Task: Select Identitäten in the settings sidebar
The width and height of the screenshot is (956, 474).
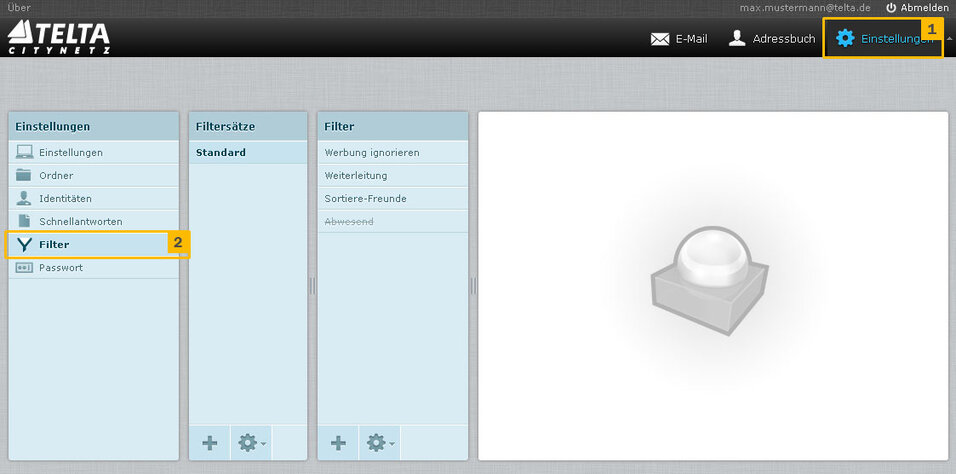Action: click(x=94, y=199)
